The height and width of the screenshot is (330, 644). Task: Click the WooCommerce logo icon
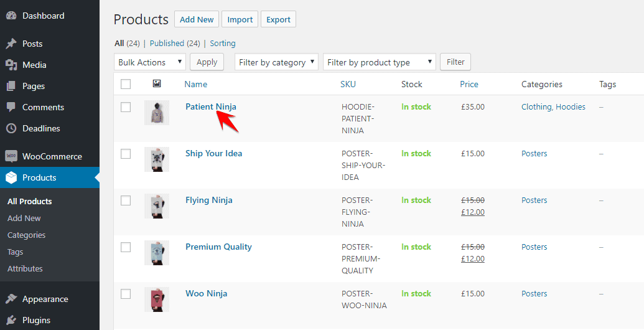tap(11, 156)
